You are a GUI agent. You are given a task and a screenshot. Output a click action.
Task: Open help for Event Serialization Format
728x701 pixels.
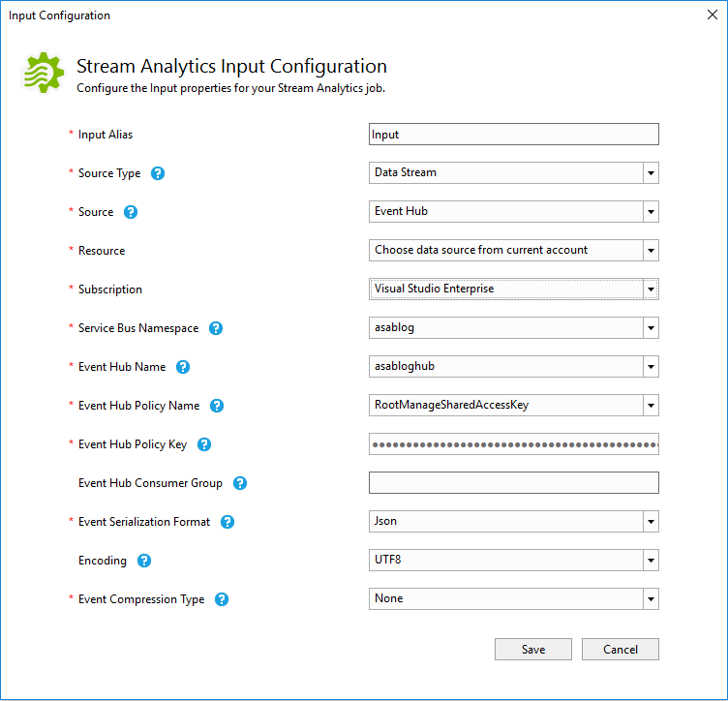(227, 522)
